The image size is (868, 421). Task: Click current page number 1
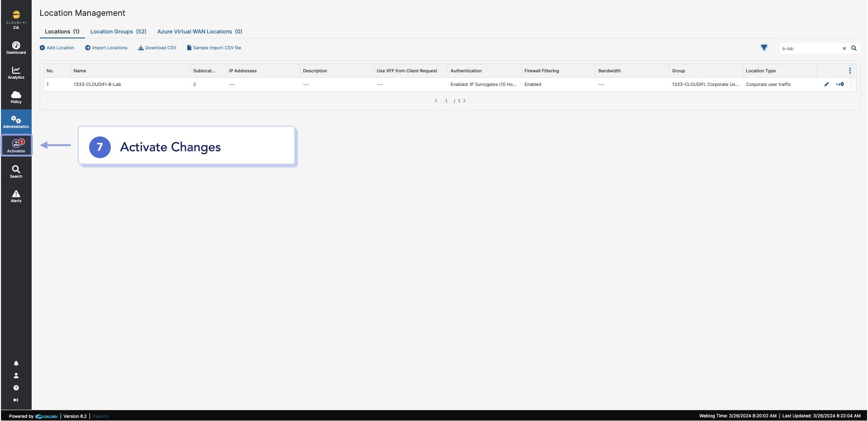click(446, 101)
